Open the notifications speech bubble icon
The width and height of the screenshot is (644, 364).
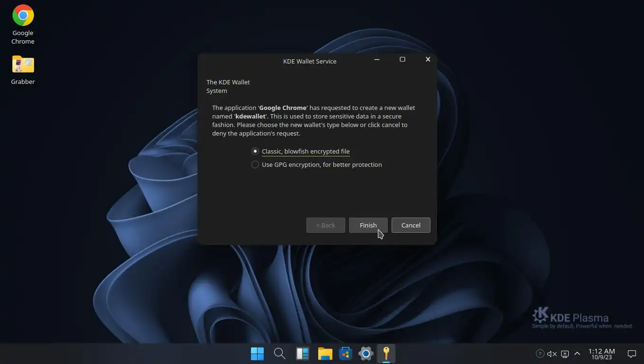click(632, 354)
